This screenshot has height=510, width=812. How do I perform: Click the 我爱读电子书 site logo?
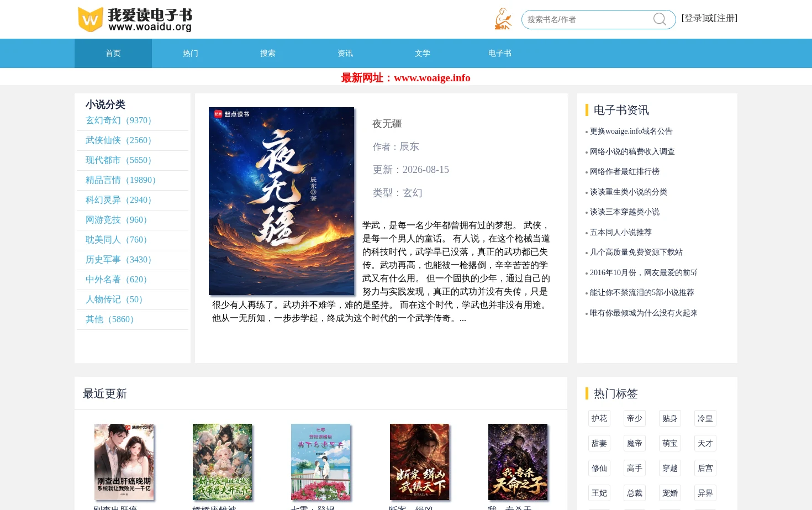pos(135,19)
